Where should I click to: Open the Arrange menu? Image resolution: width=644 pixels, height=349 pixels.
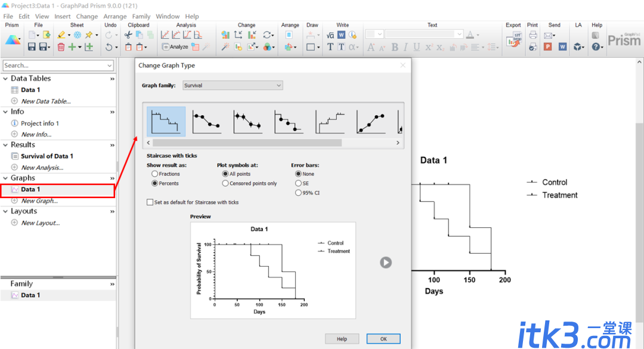115,17
